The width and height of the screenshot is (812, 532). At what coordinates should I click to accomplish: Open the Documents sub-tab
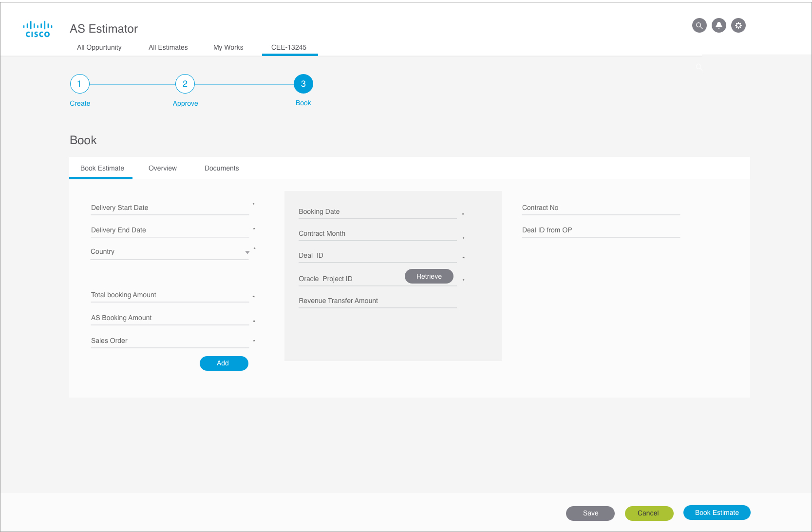tap(222, 168)
